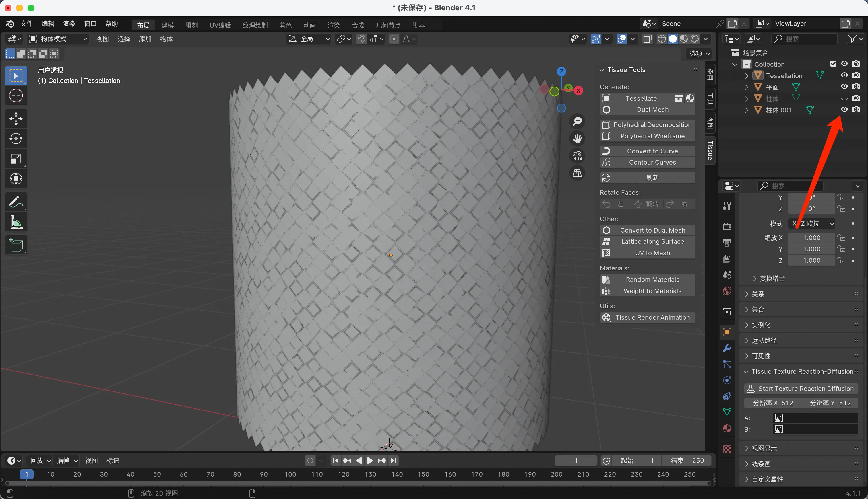
Task: Select the Annotate pencil tool
Action: [16, 202]
